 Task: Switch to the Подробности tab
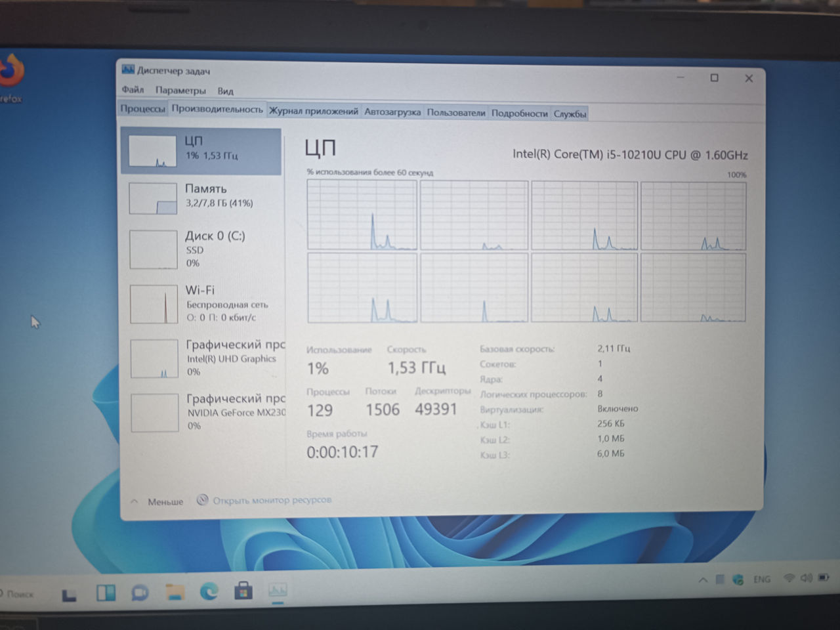519,113
